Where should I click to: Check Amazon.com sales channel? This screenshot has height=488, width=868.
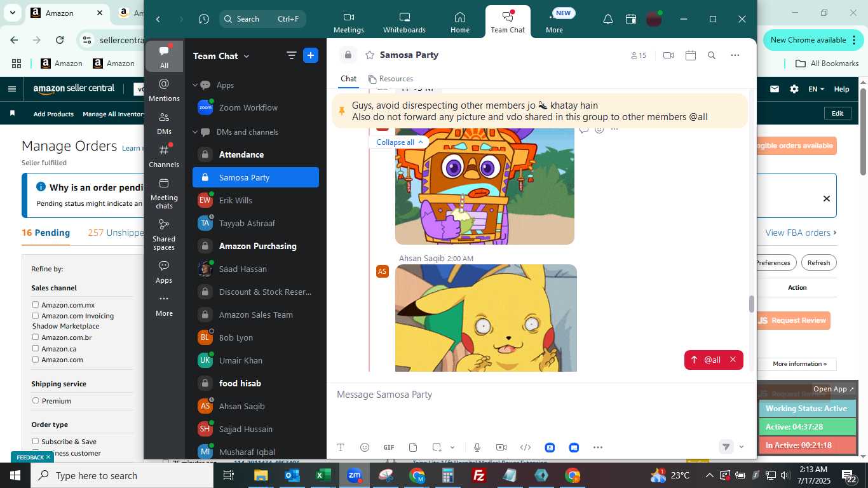click(36, 359)
